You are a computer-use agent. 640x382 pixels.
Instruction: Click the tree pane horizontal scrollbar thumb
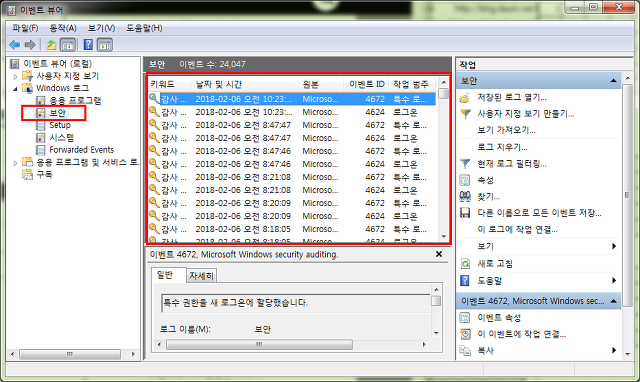[70, 354]
